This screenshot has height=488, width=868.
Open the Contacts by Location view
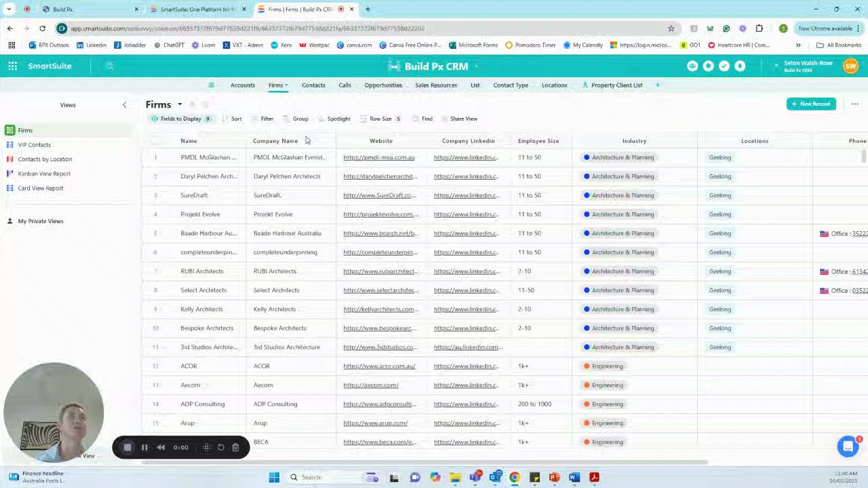(45, 159)
